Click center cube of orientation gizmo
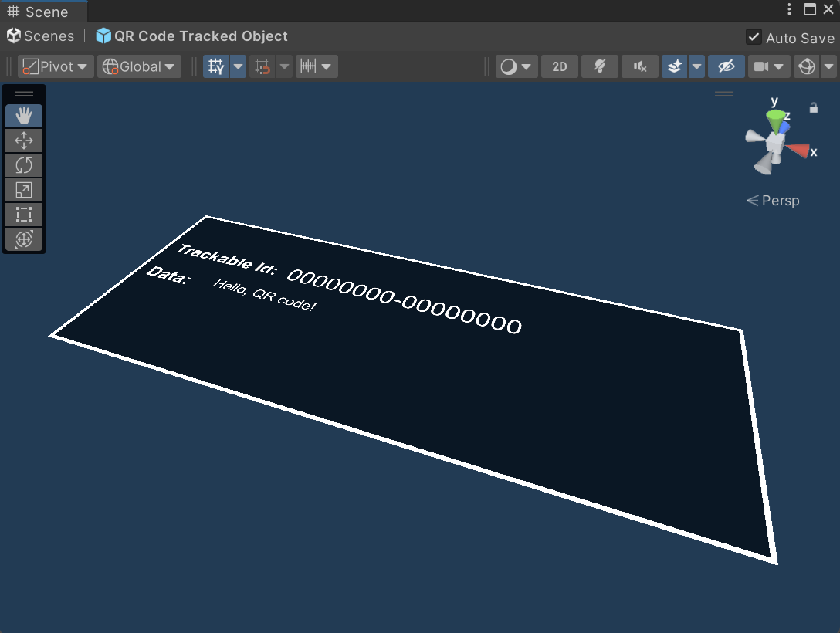Screen dimensions: 840x633 tap(774, 144)
